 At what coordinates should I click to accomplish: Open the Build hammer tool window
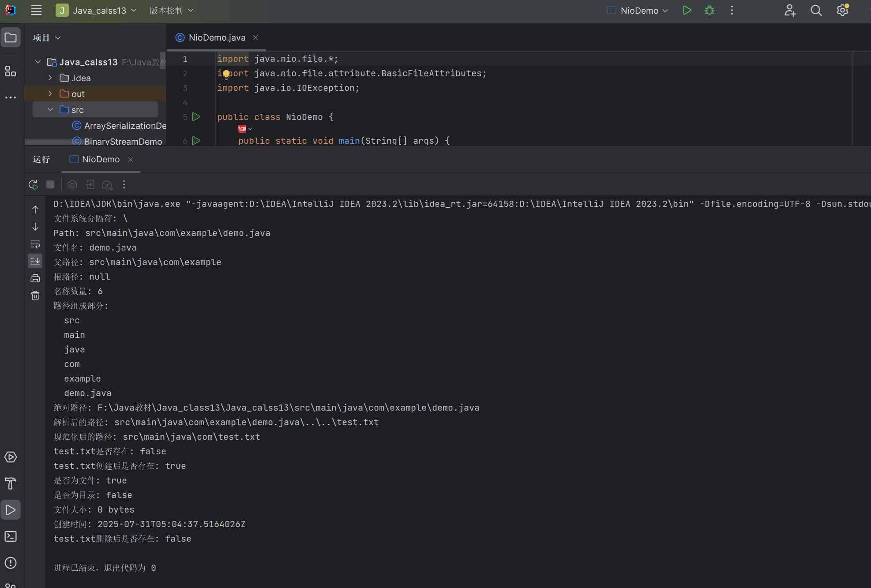pyautogui.click(x=11, y=483)
